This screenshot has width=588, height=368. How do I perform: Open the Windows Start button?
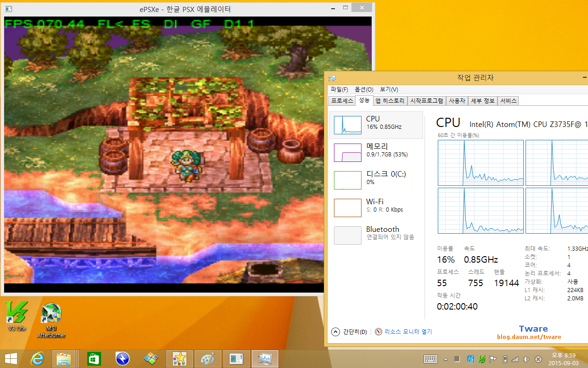(x=11, y=359)
